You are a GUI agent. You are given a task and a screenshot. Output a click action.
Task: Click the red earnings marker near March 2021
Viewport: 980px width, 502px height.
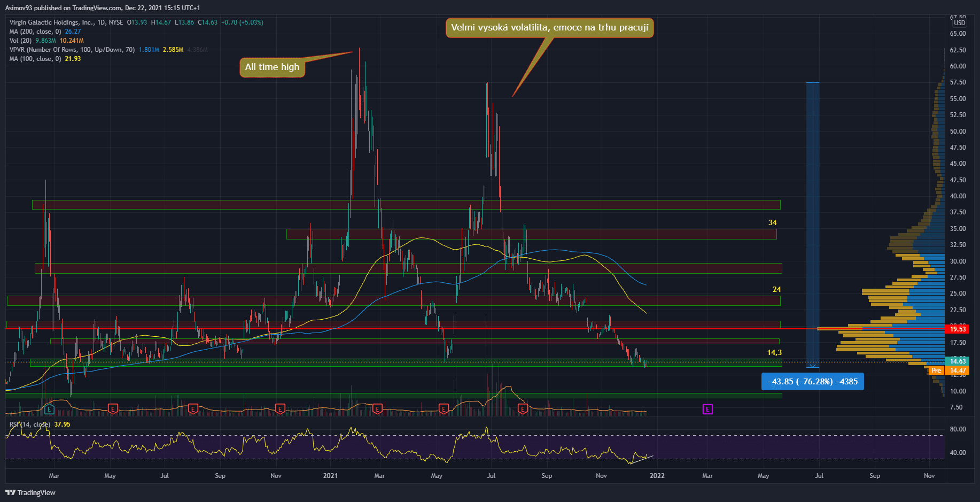377,409
